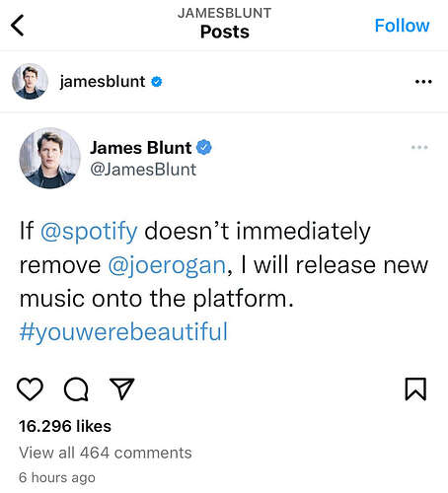Open James Blunt tweet avatar photo
Image resolution: width=448 pixels, height=493 pixels.
pyautogui.click(x=49, y=158)
